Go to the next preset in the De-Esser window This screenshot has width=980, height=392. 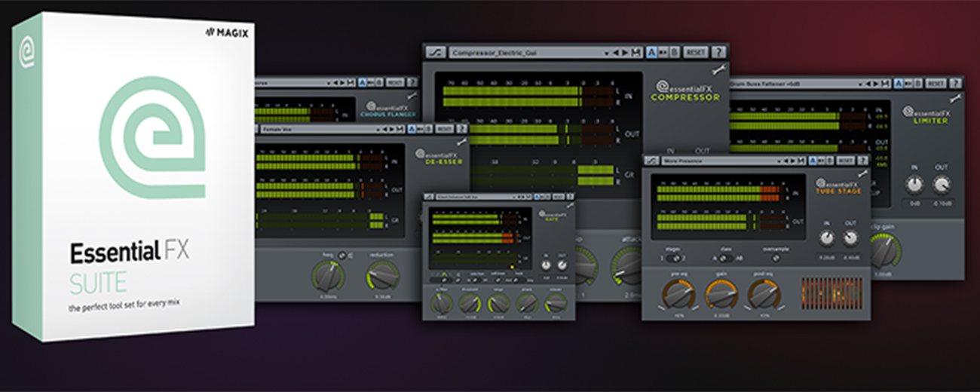[392, 129]
